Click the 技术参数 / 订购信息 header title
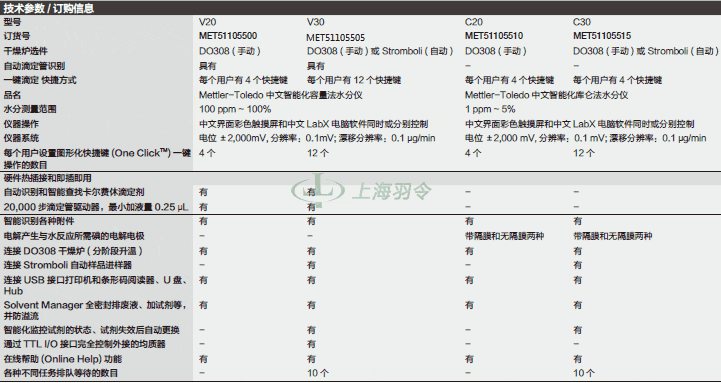This screenshot has height=383, width=721. coord(49,8)
